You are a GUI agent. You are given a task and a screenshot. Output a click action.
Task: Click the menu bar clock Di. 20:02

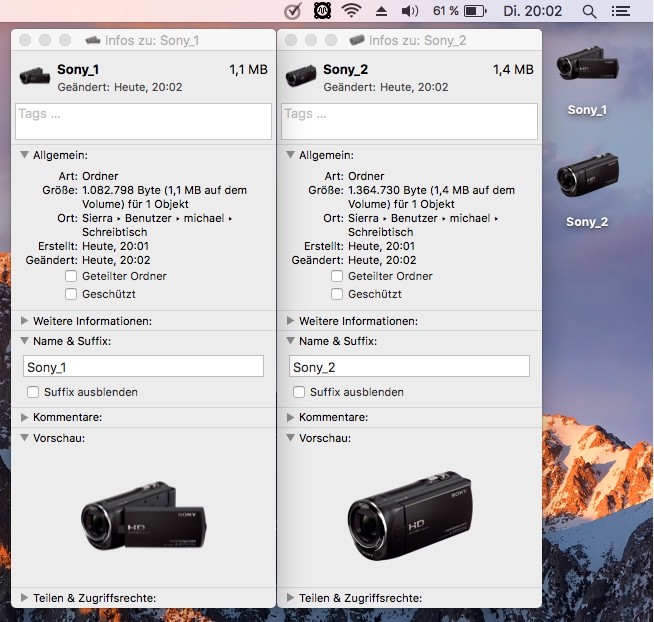tap(533, 11)
